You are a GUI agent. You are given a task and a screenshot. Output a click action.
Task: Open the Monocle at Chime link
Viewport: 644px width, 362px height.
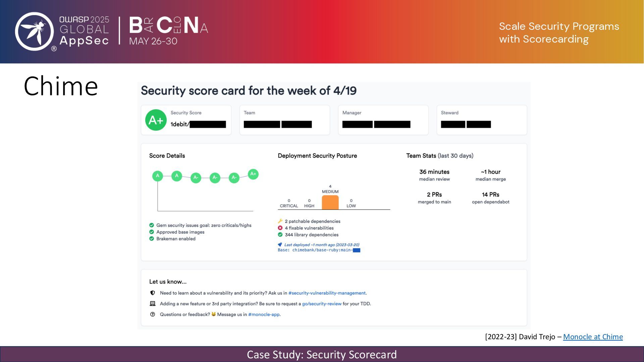point(593,337)
